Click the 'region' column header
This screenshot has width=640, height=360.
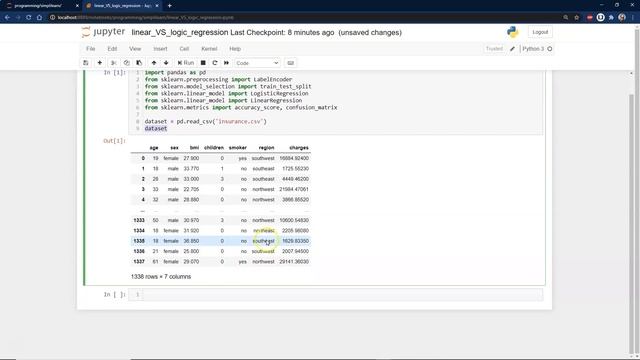pos(267,148)
